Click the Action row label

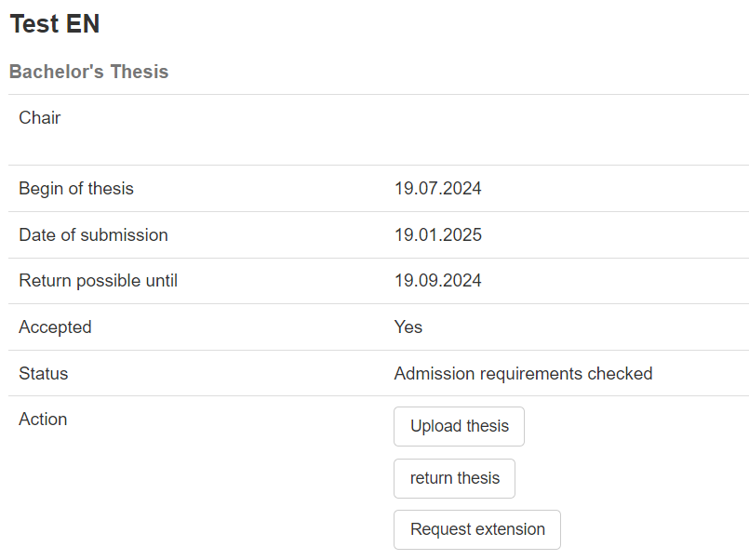coord(43,420)
